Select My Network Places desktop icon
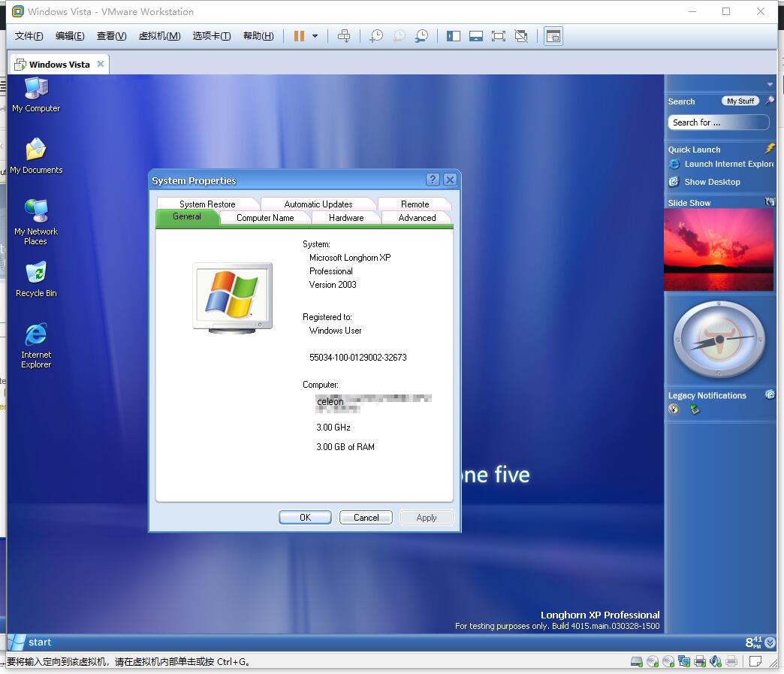This screenshot has width=784, height=674. pos(36,222)
